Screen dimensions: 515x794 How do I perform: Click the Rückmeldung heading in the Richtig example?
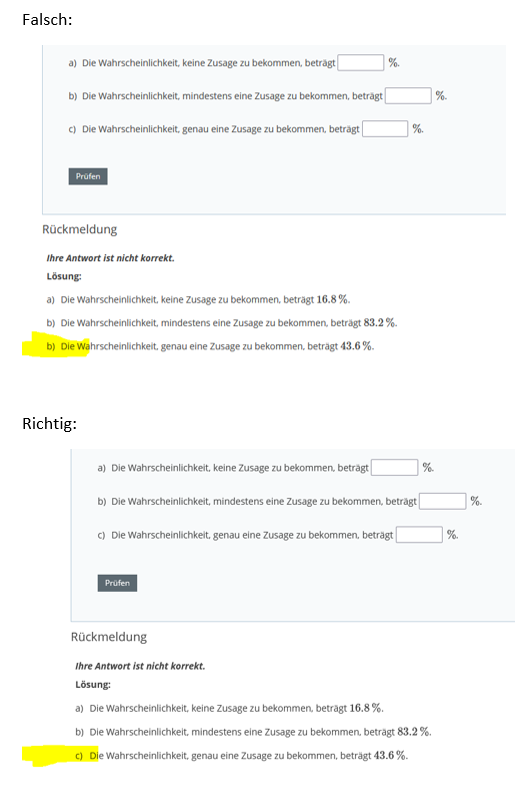(x=109, y=637)
